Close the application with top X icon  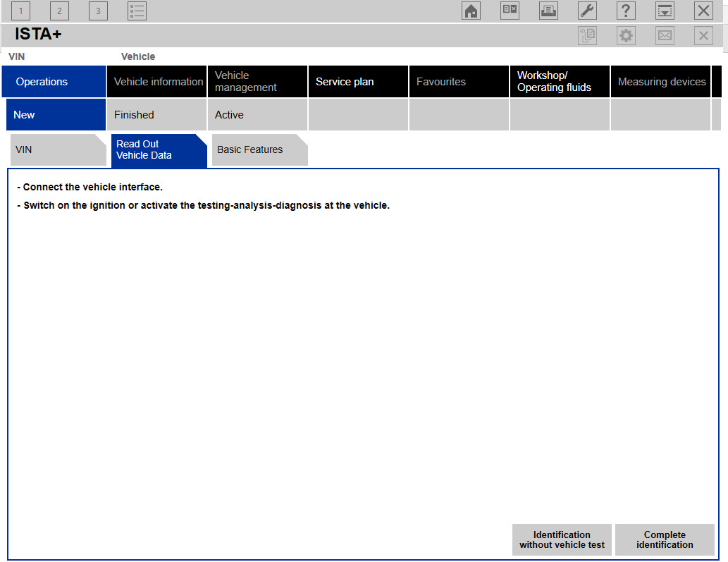(x=703, y=11)
